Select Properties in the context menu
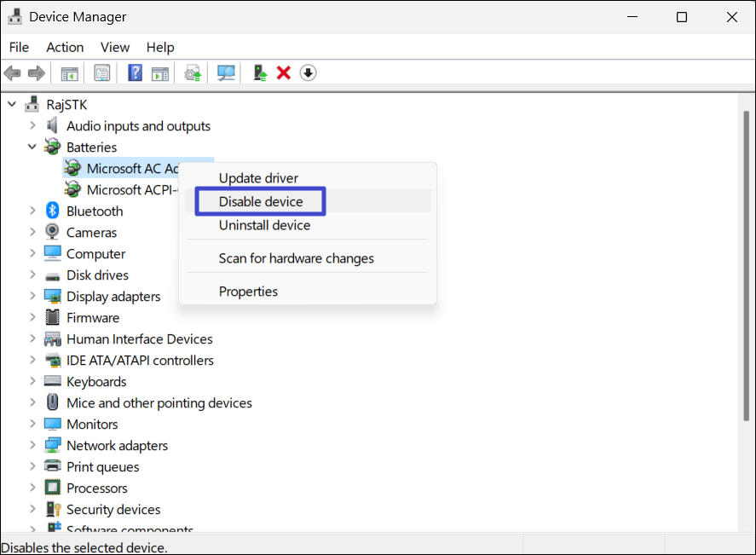 point(248,292)
